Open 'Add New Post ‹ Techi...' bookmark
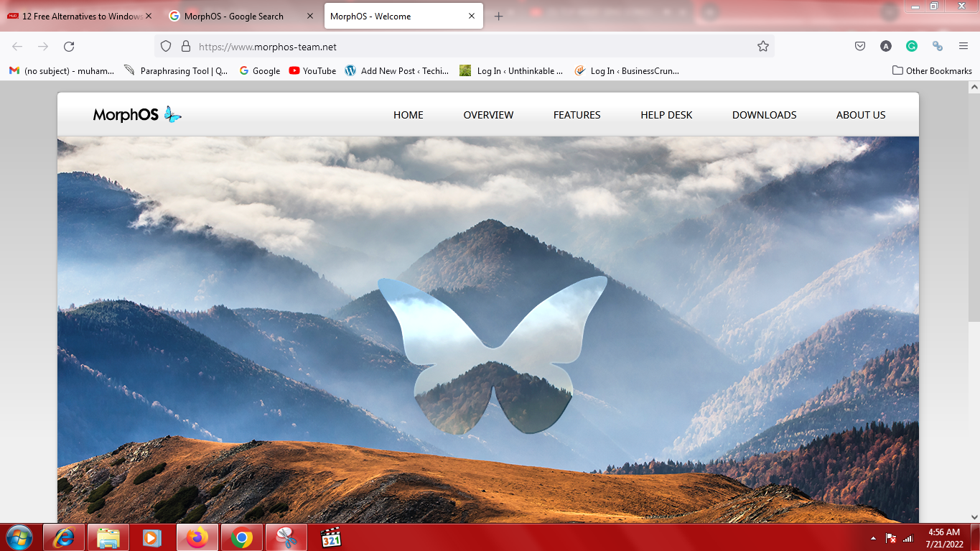The height and width of the screenshot is (551, 980). [x=397, y=70]
